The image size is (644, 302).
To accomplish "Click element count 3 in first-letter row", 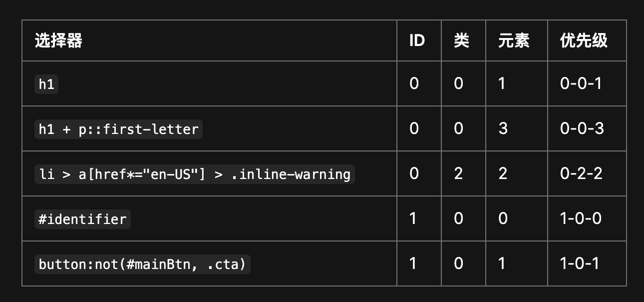I will [x=503, y=128].
